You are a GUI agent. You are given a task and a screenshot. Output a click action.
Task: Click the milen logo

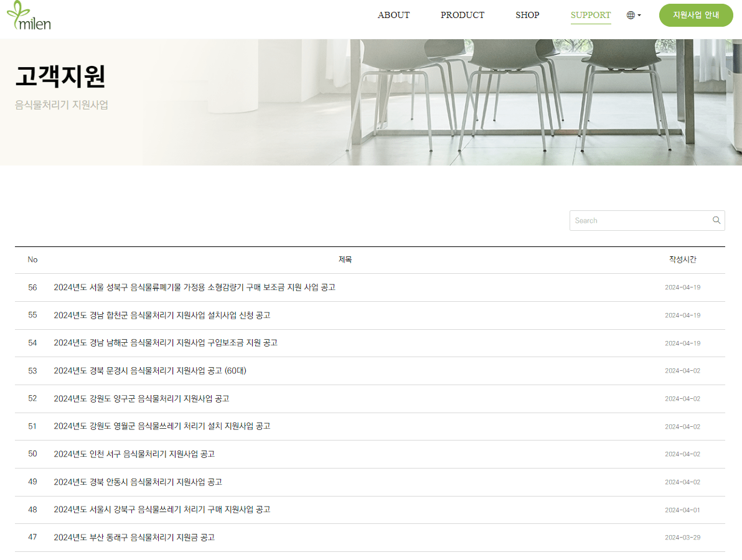pos(29,17)
